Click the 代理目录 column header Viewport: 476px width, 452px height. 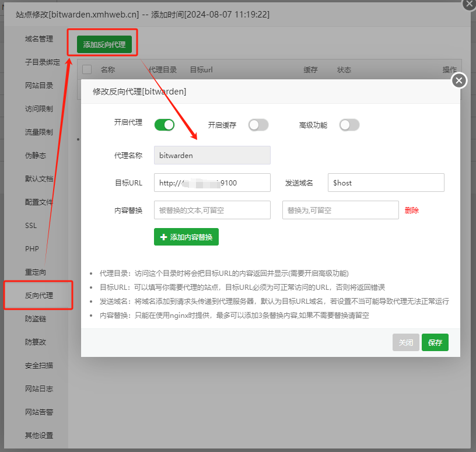162,70
